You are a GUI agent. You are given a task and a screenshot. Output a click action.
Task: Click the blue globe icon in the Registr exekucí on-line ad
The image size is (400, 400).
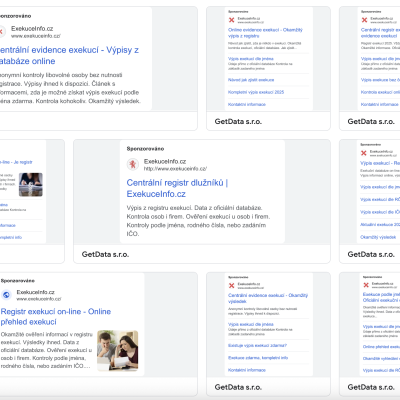[x=6, y=295]
